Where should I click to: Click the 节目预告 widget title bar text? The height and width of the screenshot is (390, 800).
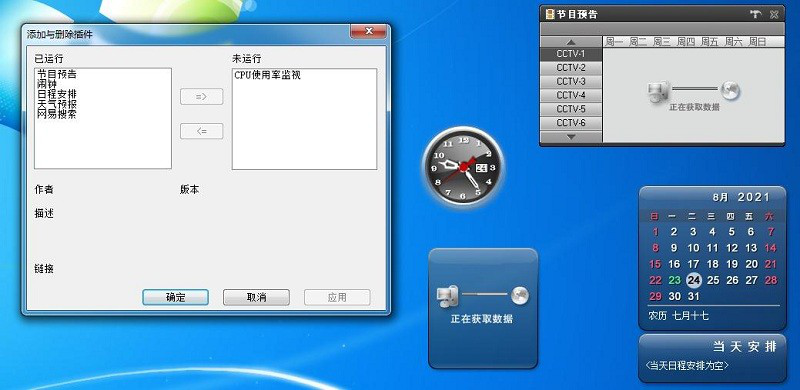[x=577, y=14]
